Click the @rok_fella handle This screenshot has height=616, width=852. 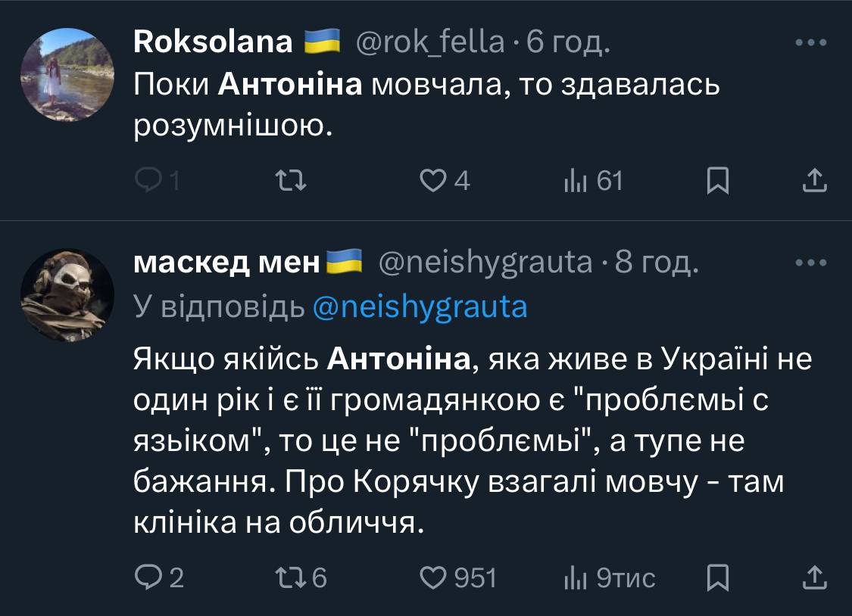coord(430,43)
